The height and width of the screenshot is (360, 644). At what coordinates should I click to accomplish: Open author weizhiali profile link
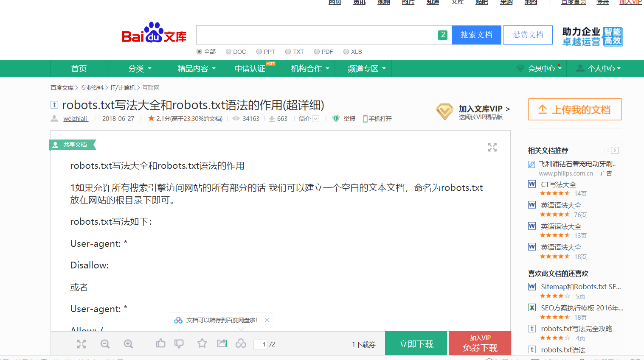(76, 119)
